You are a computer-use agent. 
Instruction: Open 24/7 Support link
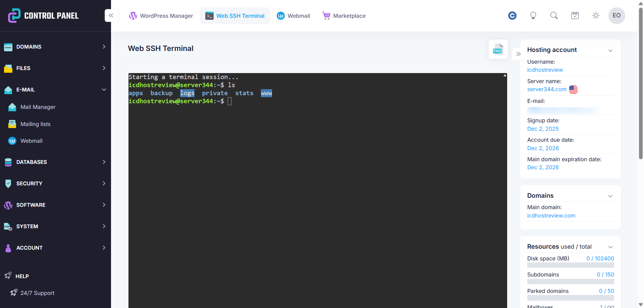(x=37, y=293)
